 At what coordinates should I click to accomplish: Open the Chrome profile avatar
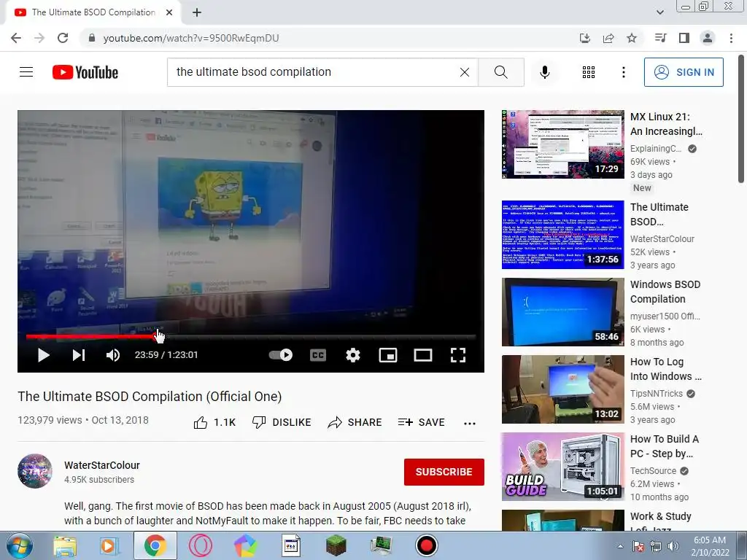pos(708,38)
